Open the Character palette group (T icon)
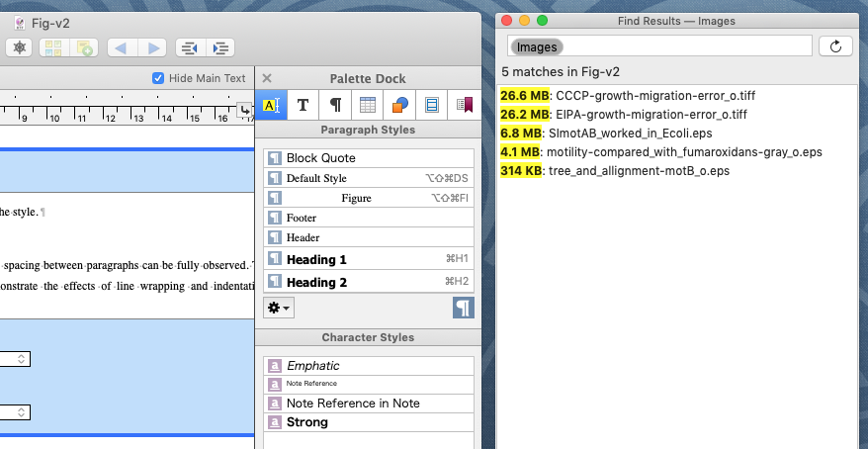 pos(304,105)
